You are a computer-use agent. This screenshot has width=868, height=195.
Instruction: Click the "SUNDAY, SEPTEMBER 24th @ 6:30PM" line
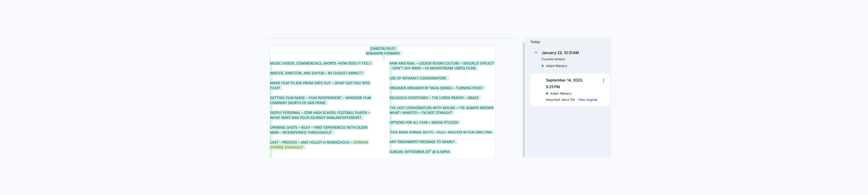419,152
